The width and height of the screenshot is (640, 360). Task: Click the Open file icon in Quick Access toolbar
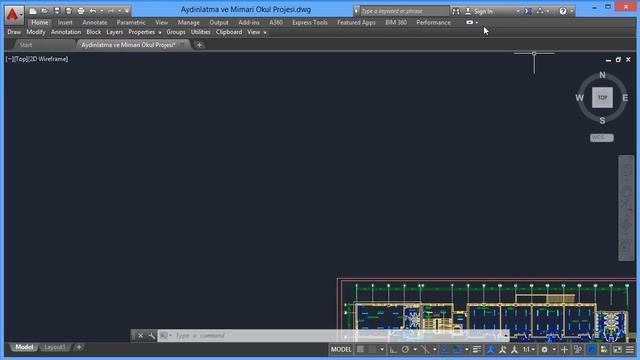coord(44,11)
